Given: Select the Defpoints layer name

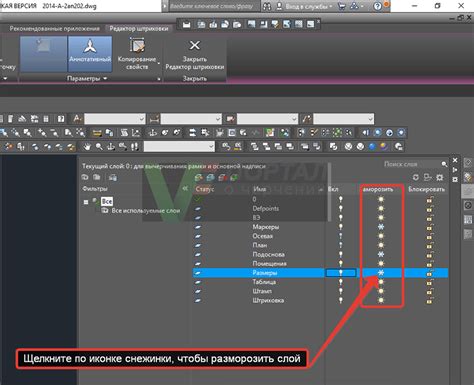Looking at the screenshot, I should pyautogui.click(x=265, y=208).
